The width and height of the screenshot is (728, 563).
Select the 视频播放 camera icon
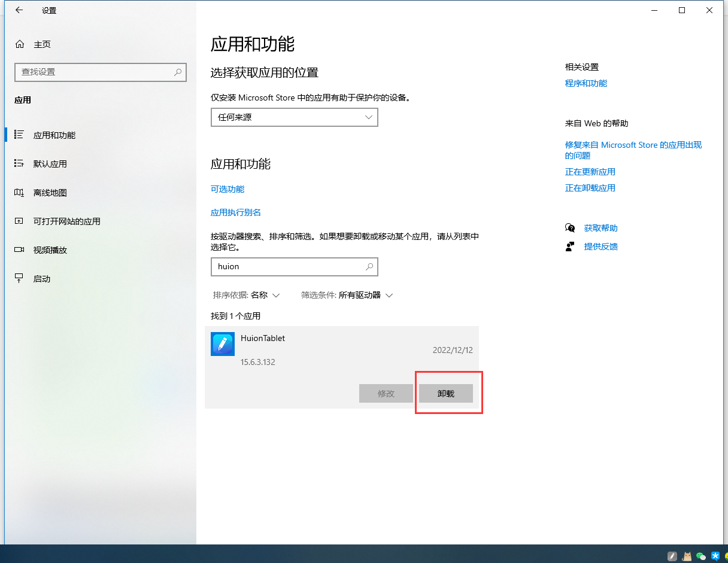pyautogui.click(x=19, y=250)
